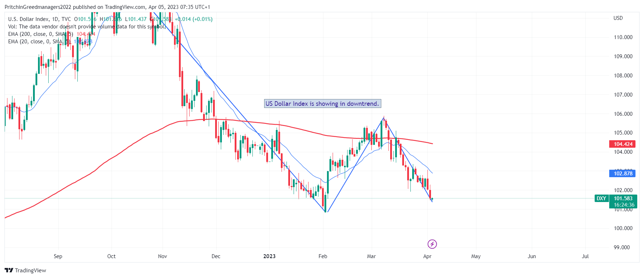Image resolution: width=644 pixels, height=278 pixels.
Task: Click the Vol data vendor notice text
Action: 87,27
